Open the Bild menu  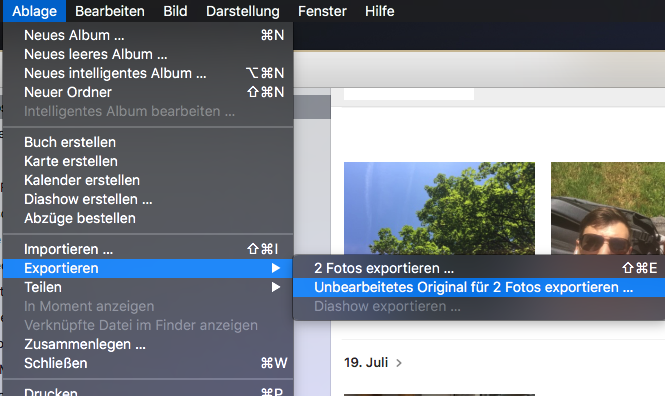[175, 11]
